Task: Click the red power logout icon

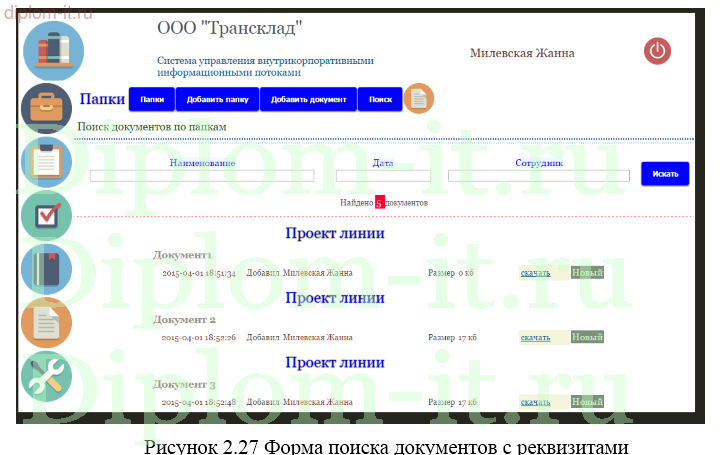Action: pyautogui.click(x=657, y=51)
